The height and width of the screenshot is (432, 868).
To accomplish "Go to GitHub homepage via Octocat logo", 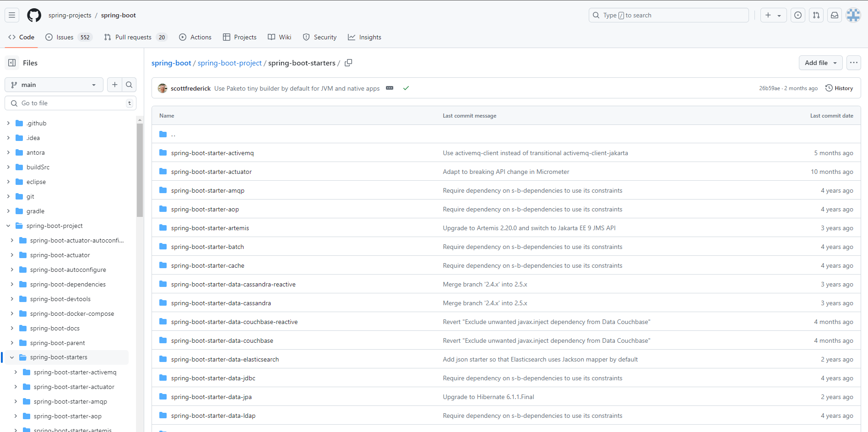I will (x=34, y=15).
